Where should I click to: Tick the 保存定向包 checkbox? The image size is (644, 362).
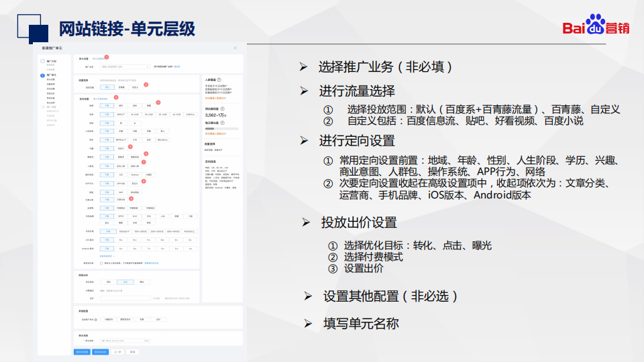coord(101,263)
